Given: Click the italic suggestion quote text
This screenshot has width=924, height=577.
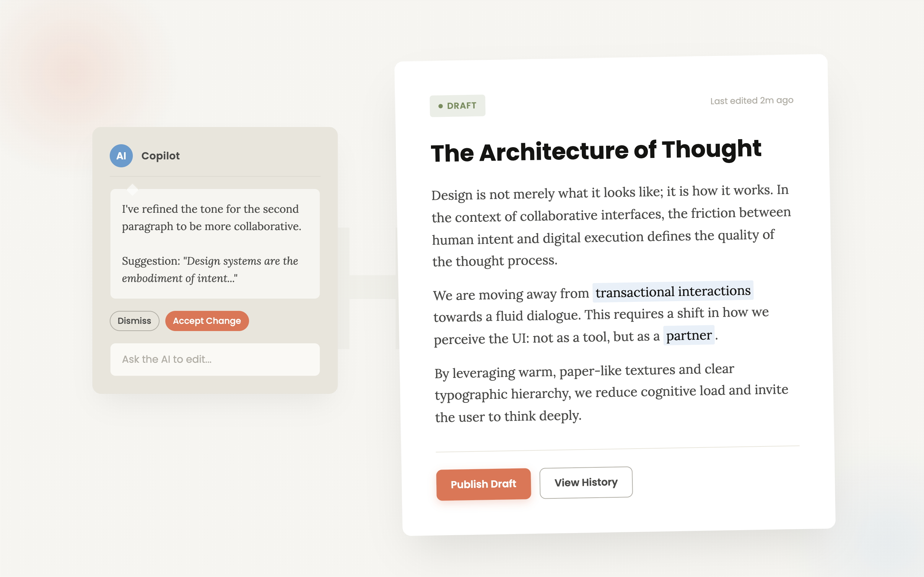Looking at the screenshot, I should pos(210,269).
